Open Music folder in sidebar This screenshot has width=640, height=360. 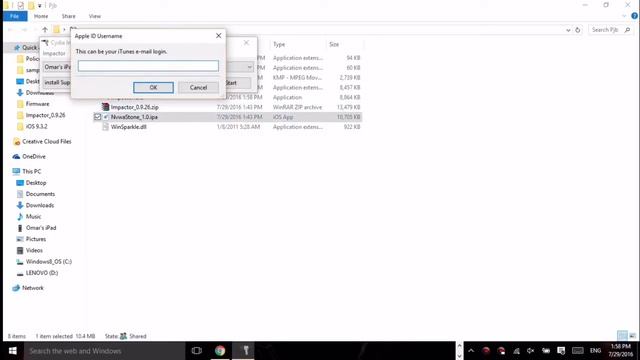click(x=33, y=217)
